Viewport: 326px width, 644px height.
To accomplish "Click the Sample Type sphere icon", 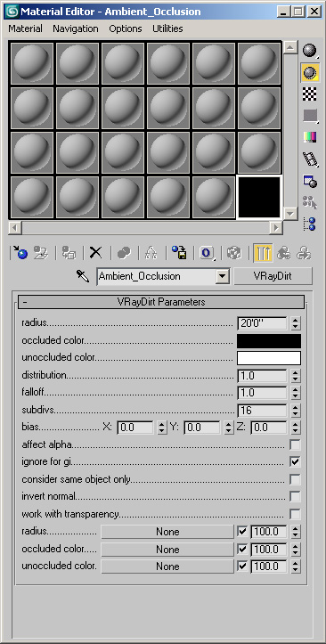I will point(310,51).
